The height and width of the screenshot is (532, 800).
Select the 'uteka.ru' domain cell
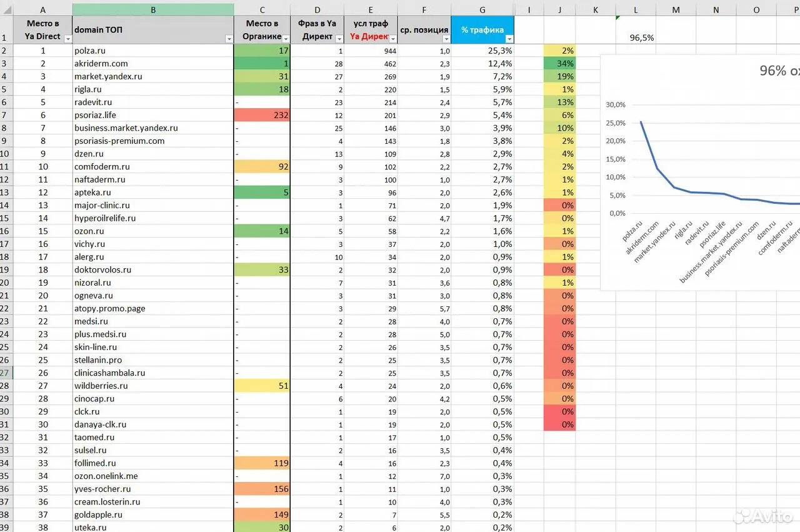[153, 528]
